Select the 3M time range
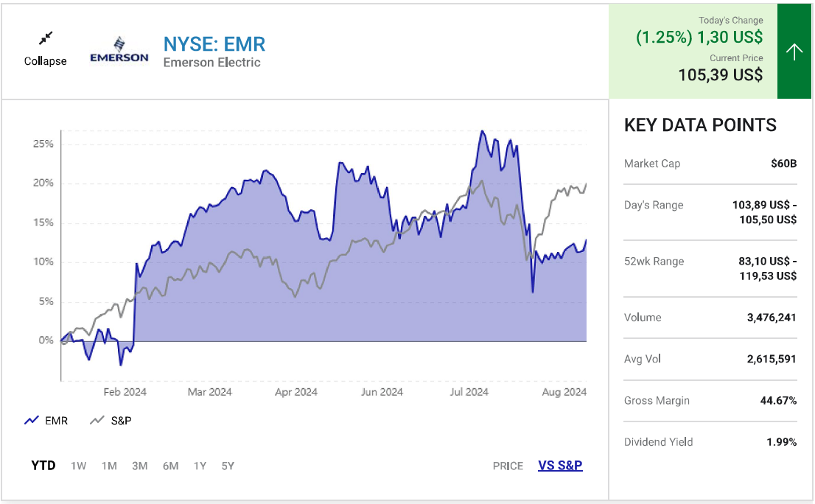 click(x=139, y=466)
